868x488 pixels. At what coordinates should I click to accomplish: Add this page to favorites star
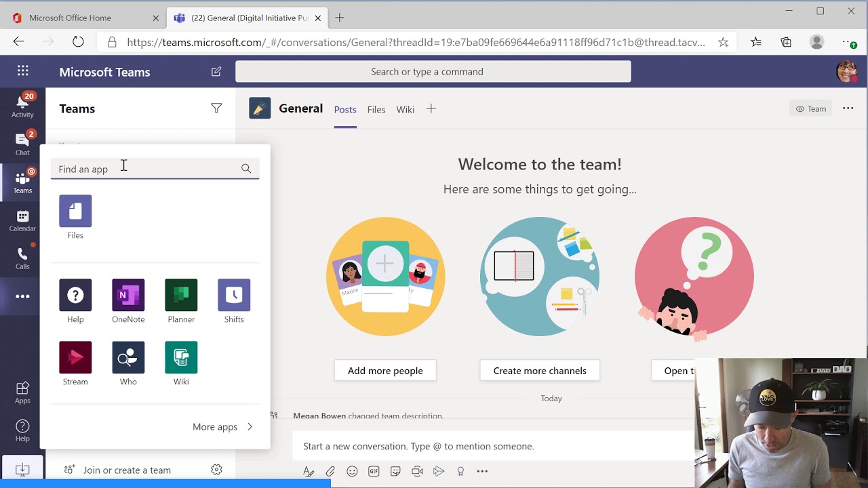point(724,42)
